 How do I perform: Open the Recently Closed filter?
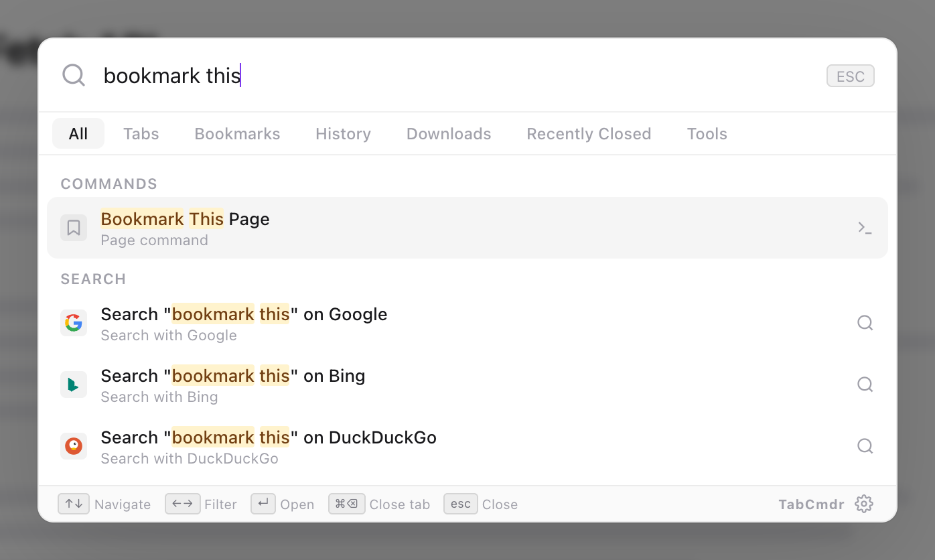(x=589, y=133)
